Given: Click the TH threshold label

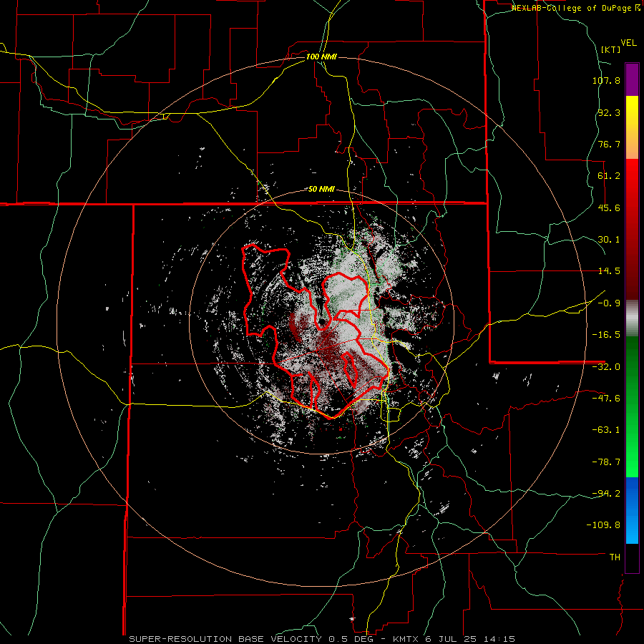Looking at the screenshot, I should [615, 557].
